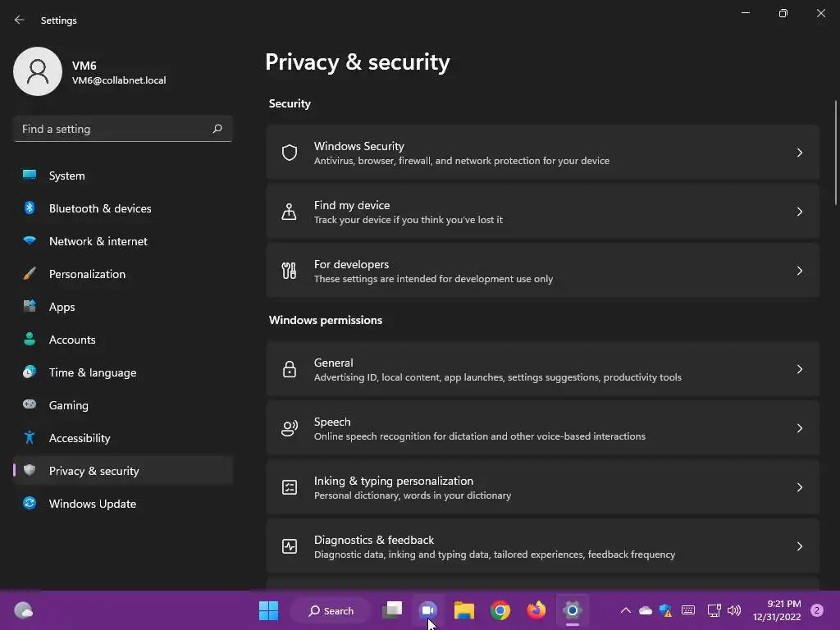The height and width of the screenshot is (630, 840).
Task: Open Task View on the taskbar
Action: (392, 610)
